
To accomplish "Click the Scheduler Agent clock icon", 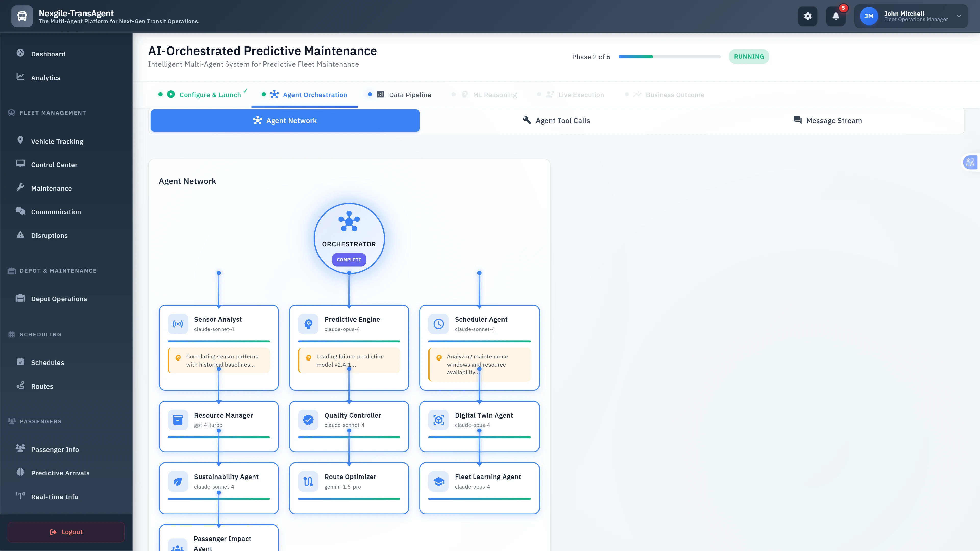I will [438, 324].
